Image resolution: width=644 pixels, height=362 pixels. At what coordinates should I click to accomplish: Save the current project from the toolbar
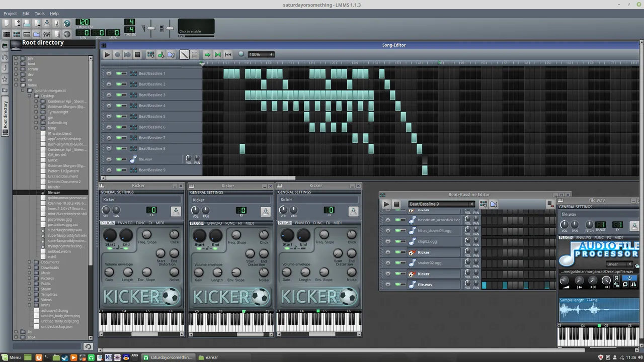pyautogui.click(x=47, y=23)
